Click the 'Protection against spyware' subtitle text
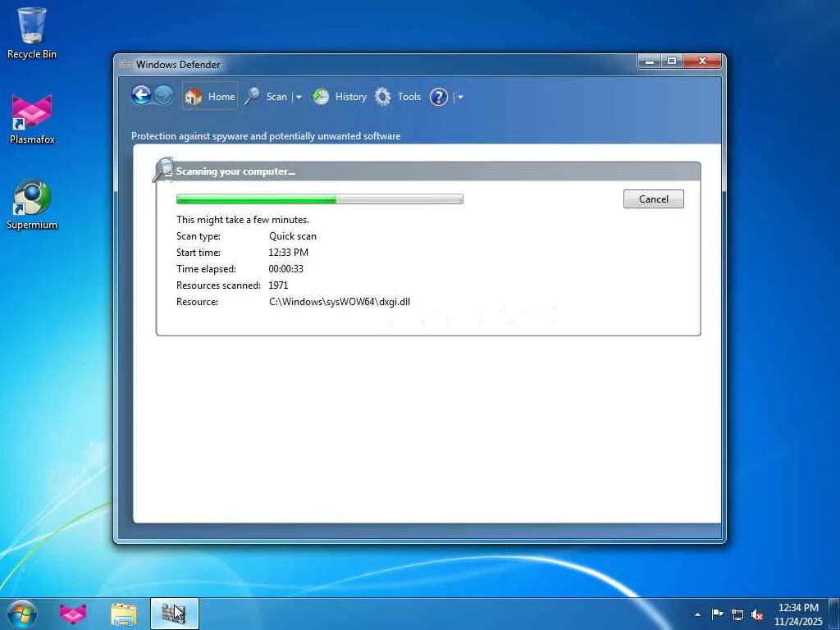Image resolution: width=840 pixels, height=630 pixels. [266, 136]
